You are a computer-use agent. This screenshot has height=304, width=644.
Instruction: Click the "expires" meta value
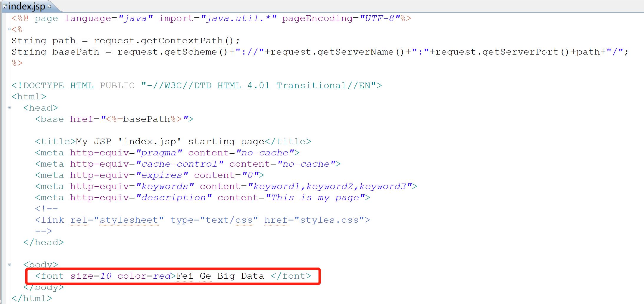[x=162, y=175]
